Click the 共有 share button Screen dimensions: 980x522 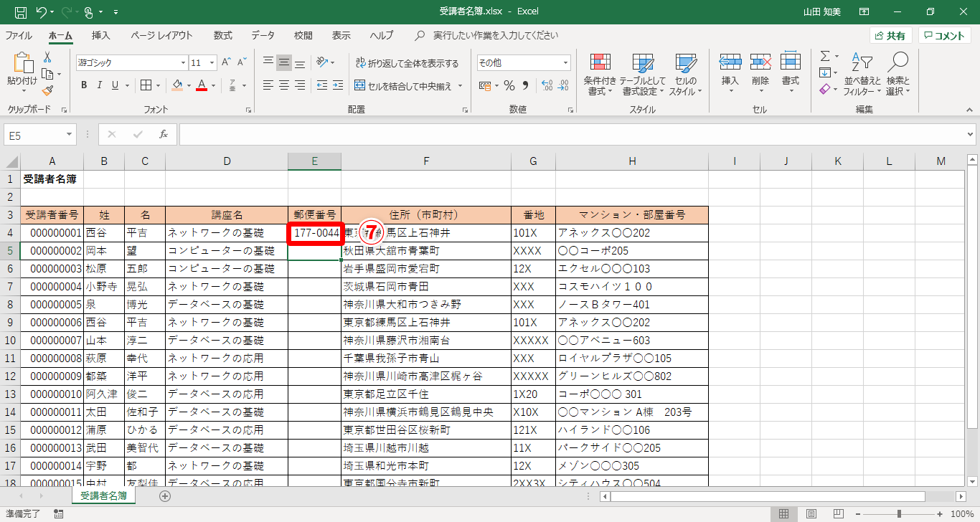pyautogui.click(x=890, y=36)
